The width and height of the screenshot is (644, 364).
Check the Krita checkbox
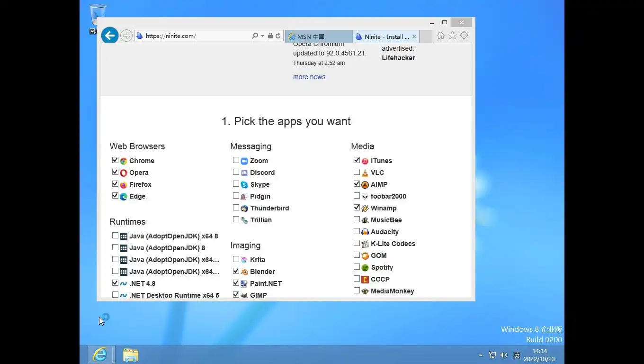coord(236,259)
